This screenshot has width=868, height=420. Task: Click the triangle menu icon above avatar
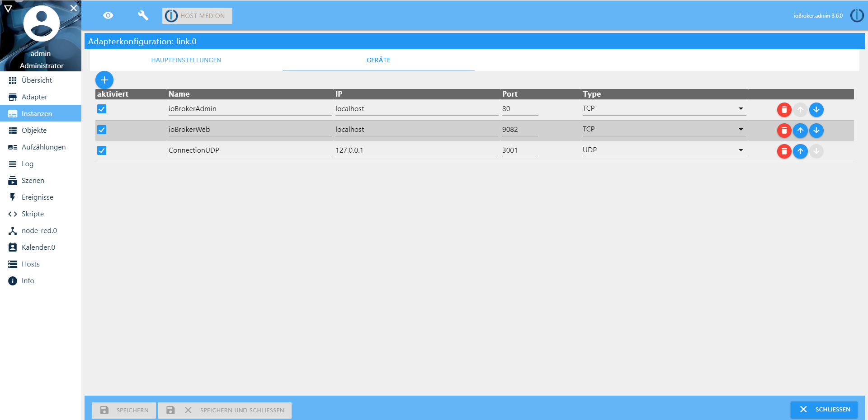tap(8, 8)
